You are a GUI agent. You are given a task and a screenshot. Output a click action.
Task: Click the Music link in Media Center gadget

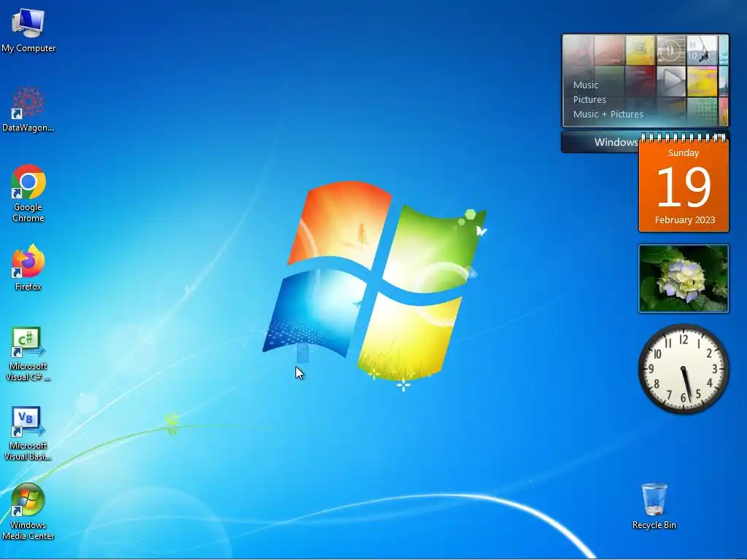(586, 85)
